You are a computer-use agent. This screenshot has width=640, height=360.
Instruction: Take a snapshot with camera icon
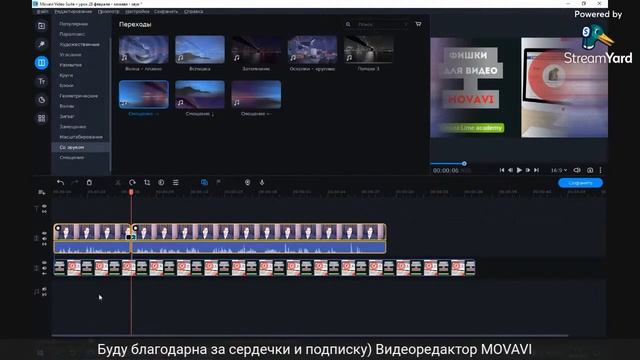coord(590,170)
